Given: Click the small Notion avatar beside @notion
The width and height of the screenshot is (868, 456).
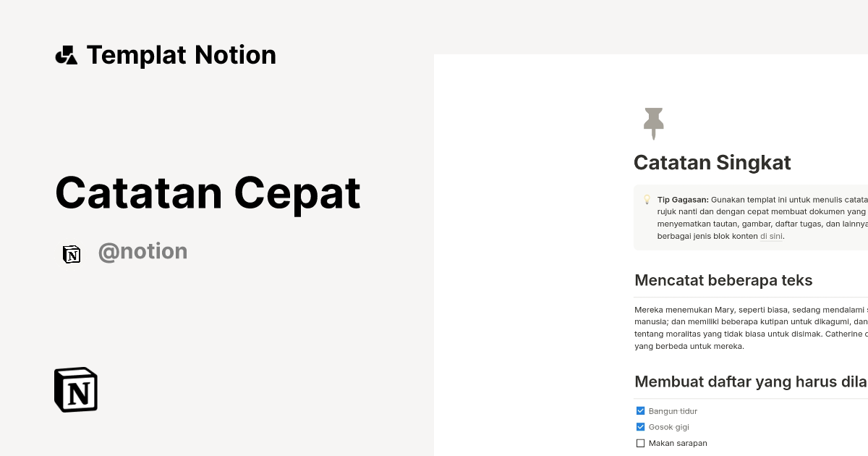Looking at the screenshot, I should [x=72, y=254].
